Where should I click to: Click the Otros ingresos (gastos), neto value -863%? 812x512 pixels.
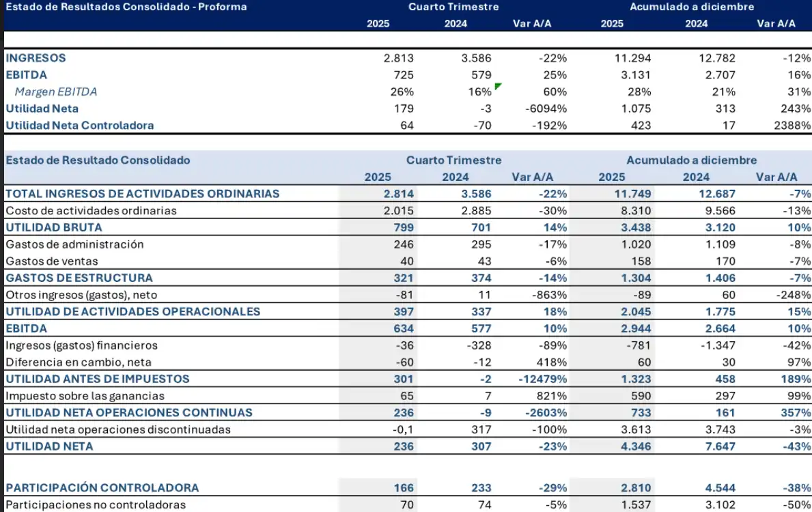pyautogui.click(x=548, y=294)
